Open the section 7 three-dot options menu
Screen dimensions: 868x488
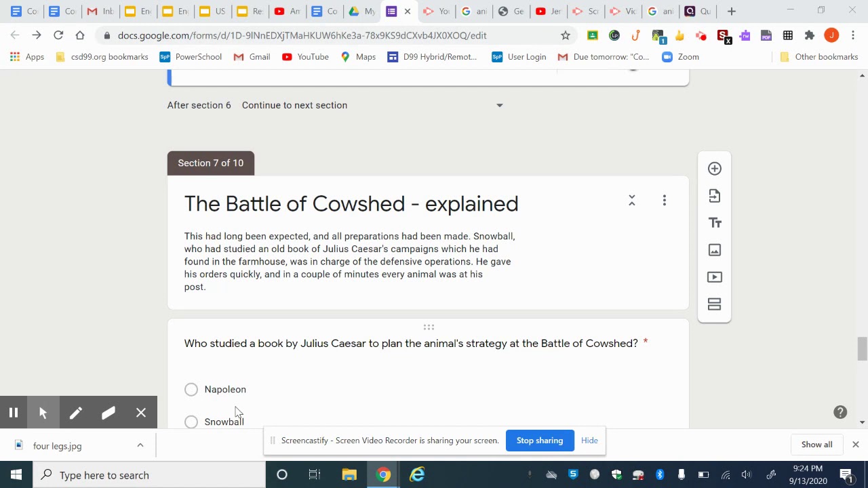[665, 200]
